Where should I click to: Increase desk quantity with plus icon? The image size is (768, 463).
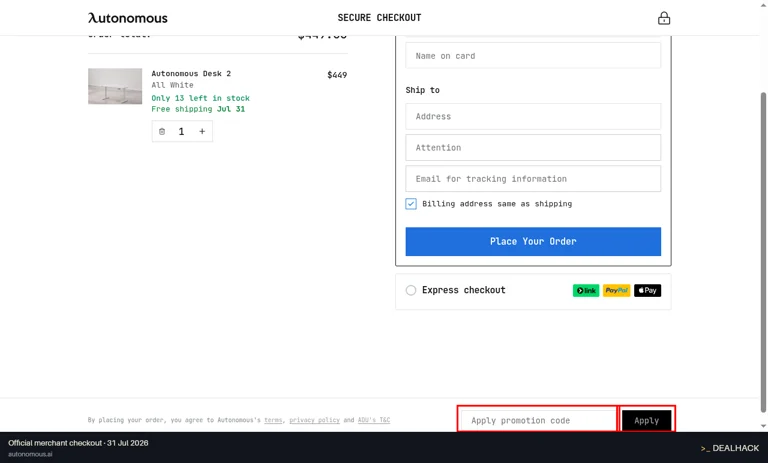tap(202, 131)
